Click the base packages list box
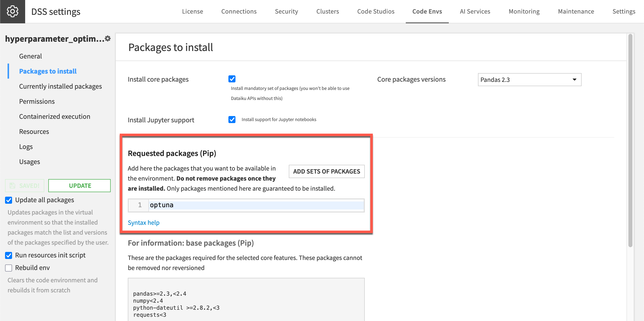This screenshot has width=644, height=321. [246, 299]
